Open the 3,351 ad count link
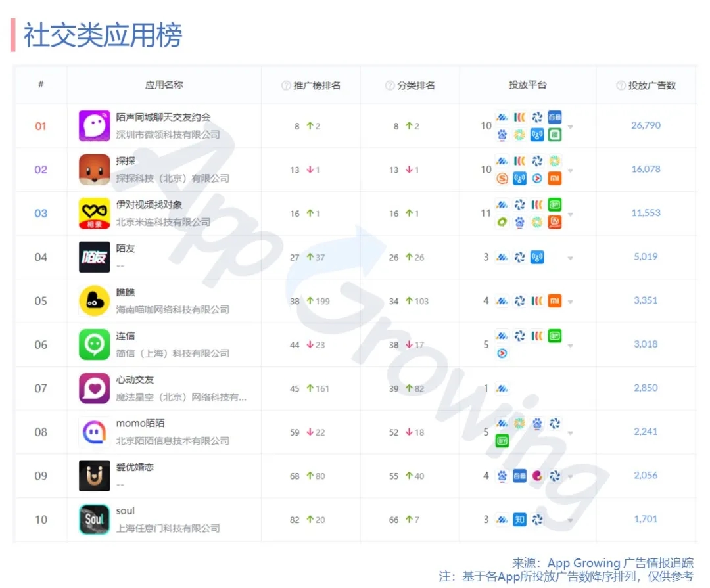The image size is (710, 588). pyautogui.click(x=646, y=300)
